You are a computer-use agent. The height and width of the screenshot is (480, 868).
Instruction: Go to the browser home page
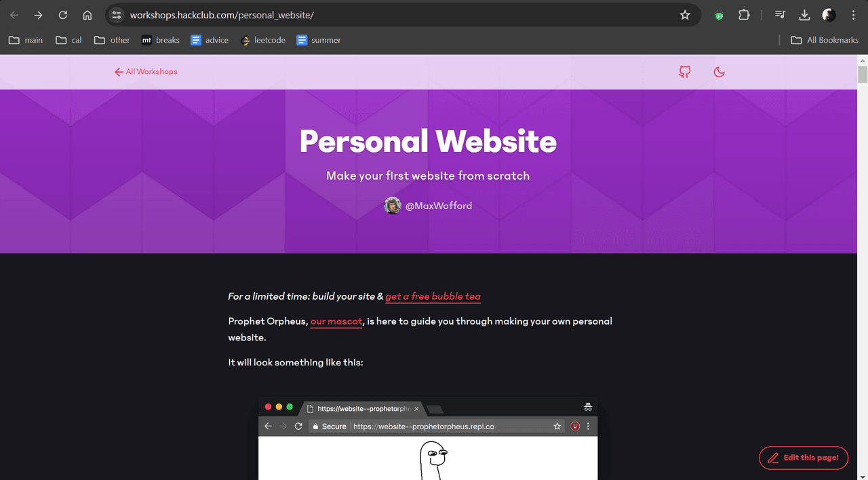87,15
